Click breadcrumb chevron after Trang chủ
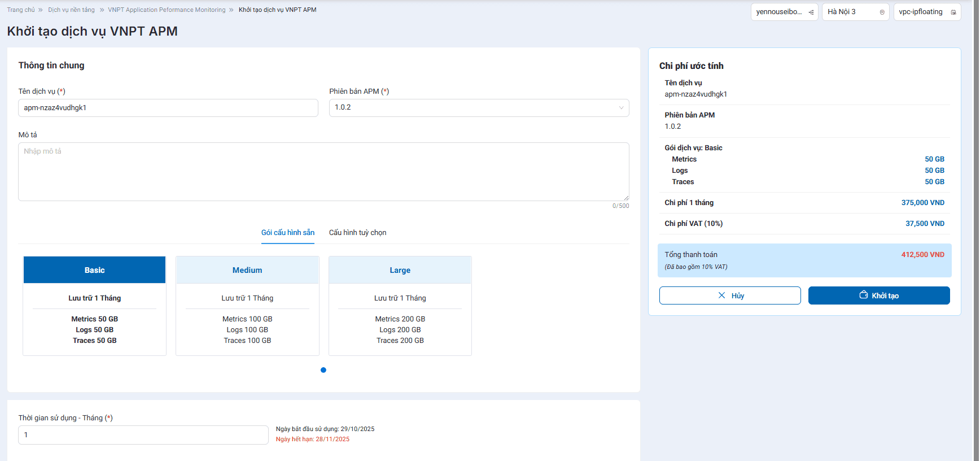980x461 pixels. coord(41,10)
